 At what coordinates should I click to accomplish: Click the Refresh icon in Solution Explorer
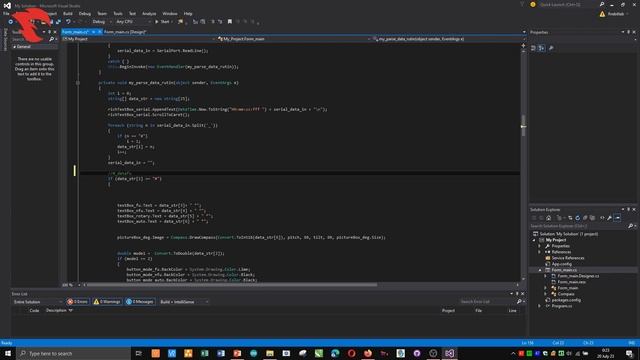[578, 218]
